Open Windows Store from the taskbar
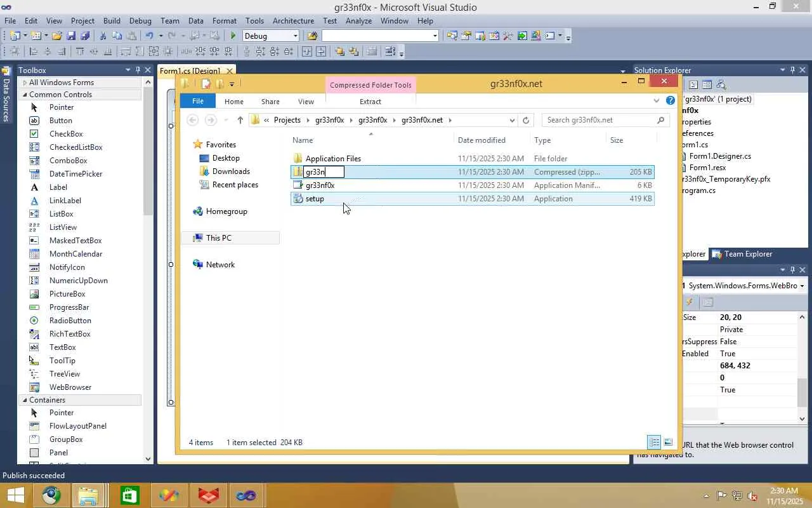The height and width of the screenshot is (508, 812). pyautogui.click(x=130, y=495)
